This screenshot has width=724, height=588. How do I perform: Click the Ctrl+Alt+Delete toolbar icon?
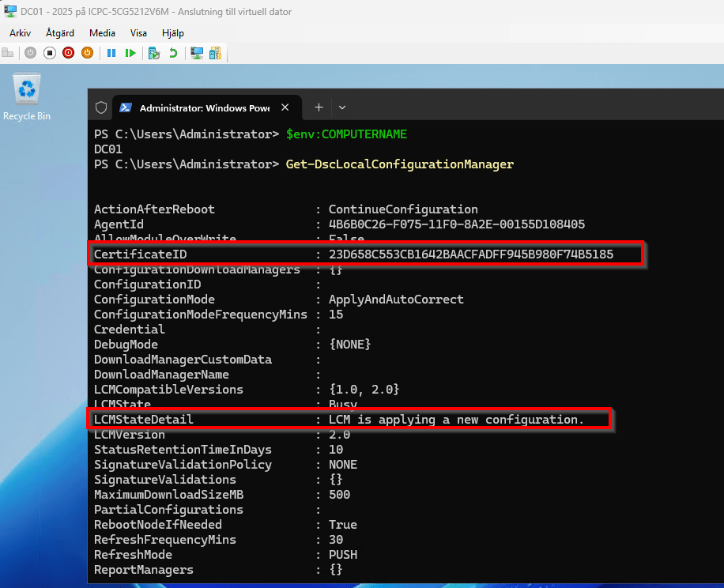[8, 53]
